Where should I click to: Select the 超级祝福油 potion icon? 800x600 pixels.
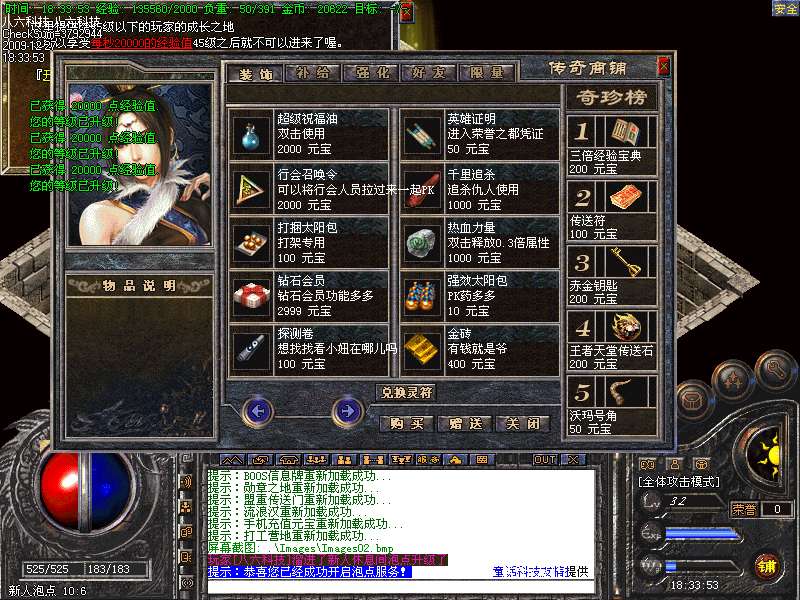click(251, 133)
